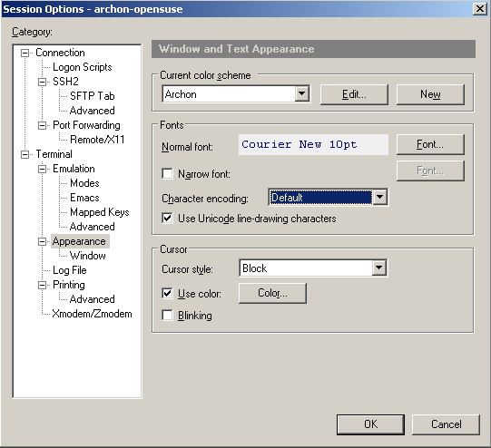Open the Current color scheme dropdown
491x448 pixels.
tap(302, 93)
